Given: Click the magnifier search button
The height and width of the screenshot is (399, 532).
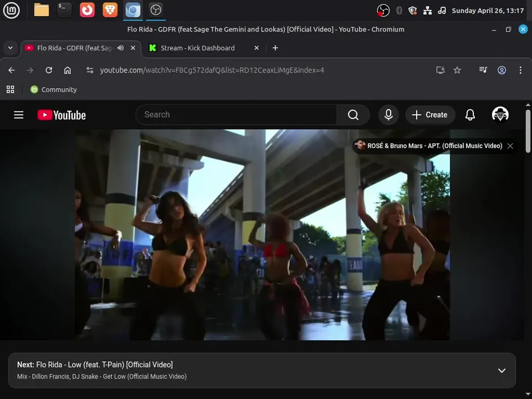Looking at the screenshot, I should click(x=353, y=115).
